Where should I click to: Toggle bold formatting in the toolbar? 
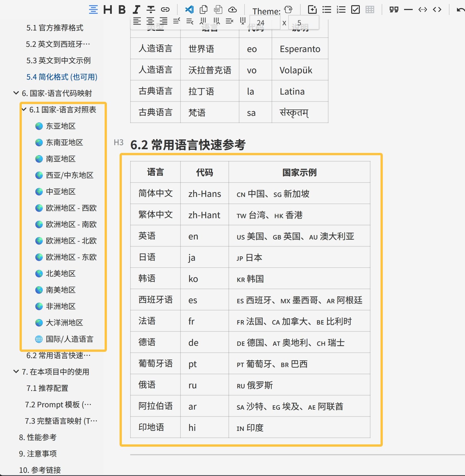click(x=122, y=10)
